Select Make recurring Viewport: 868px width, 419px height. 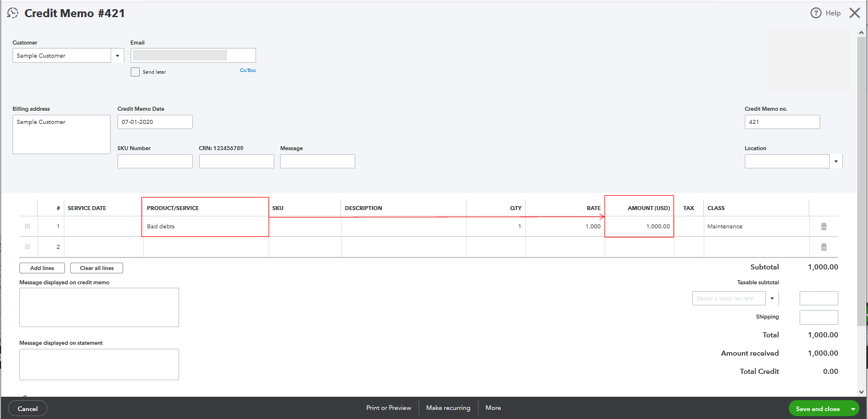click(x=448, y=408)
